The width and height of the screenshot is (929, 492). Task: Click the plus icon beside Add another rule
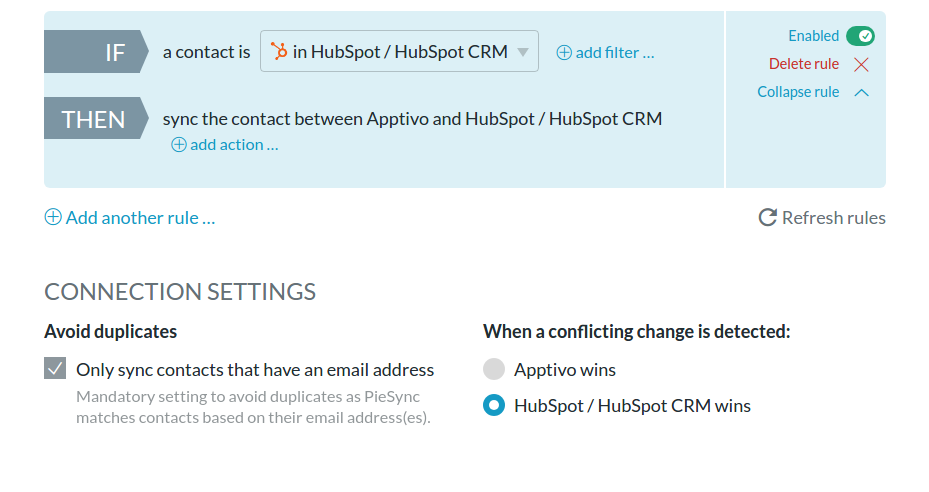pyautogui.click(x=53, y=217)
